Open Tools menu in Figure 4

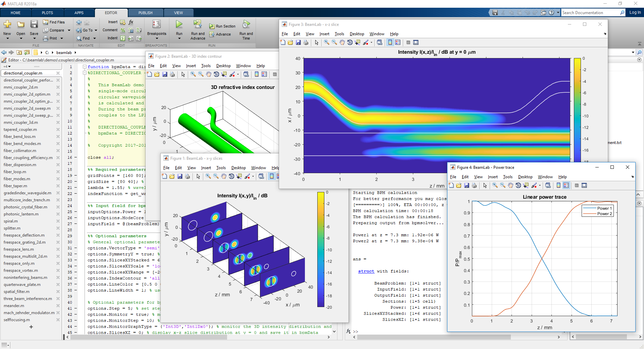(507, 177)
